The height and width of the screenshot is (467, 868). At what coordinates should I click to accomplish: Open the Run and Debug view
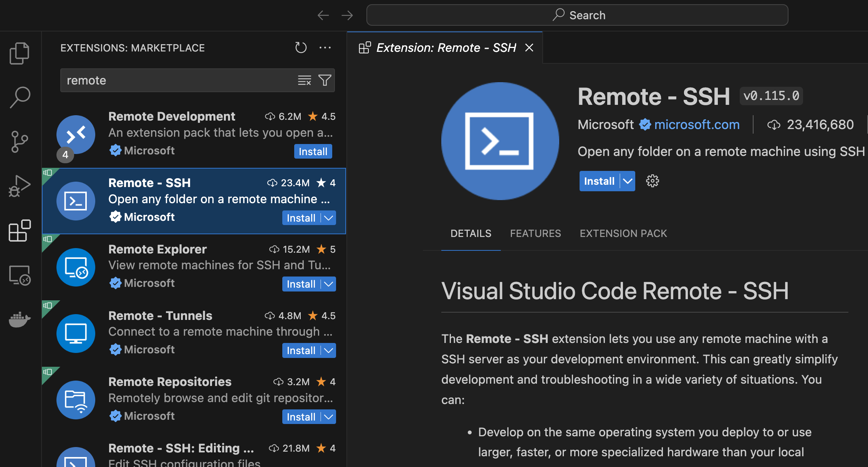[x=19, y=185]
